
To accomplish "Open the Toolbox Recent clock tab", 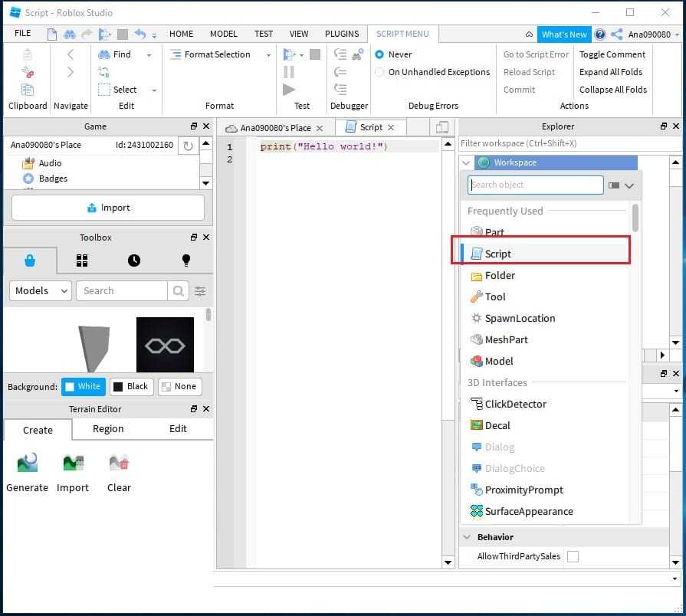I will click(x=134, y=260).
